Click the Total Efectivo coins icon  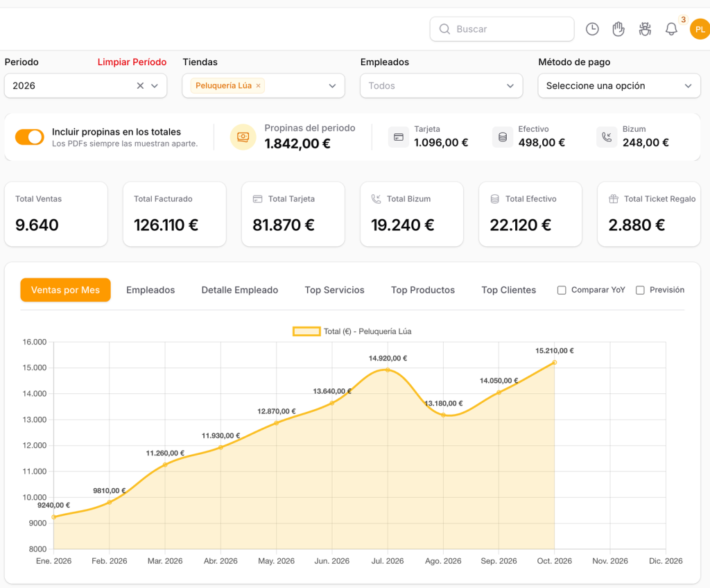coord(495,199)
